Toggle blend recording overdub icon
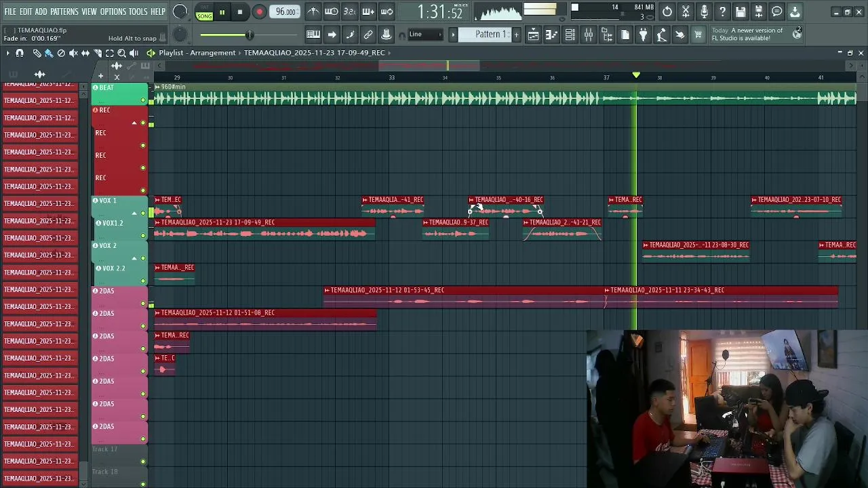The height and width of the screenshot is (488, 868). coord(368,12)
